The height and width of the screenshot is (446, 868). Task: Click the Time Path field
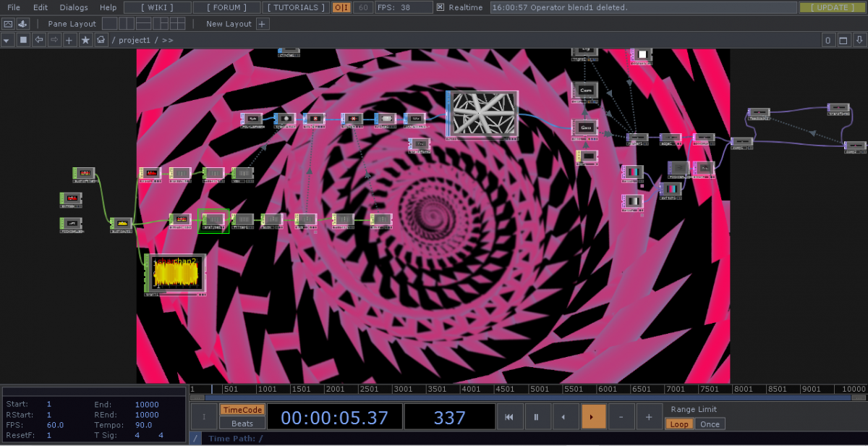533,438
